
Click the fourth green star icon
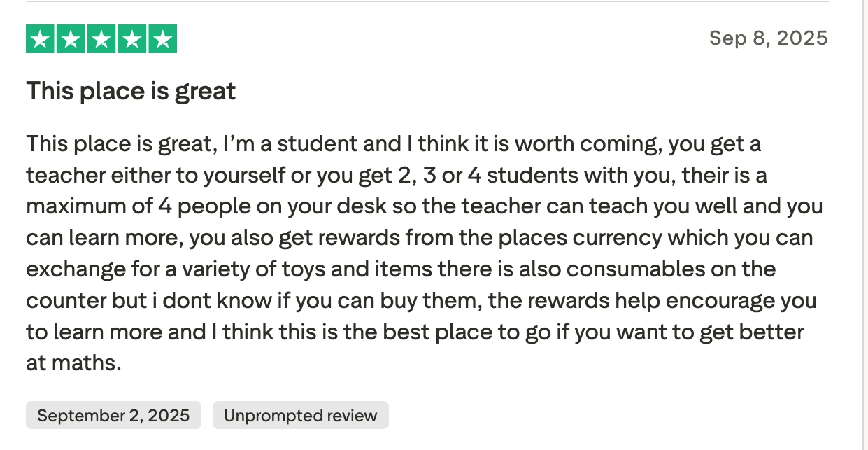[131, 39]
